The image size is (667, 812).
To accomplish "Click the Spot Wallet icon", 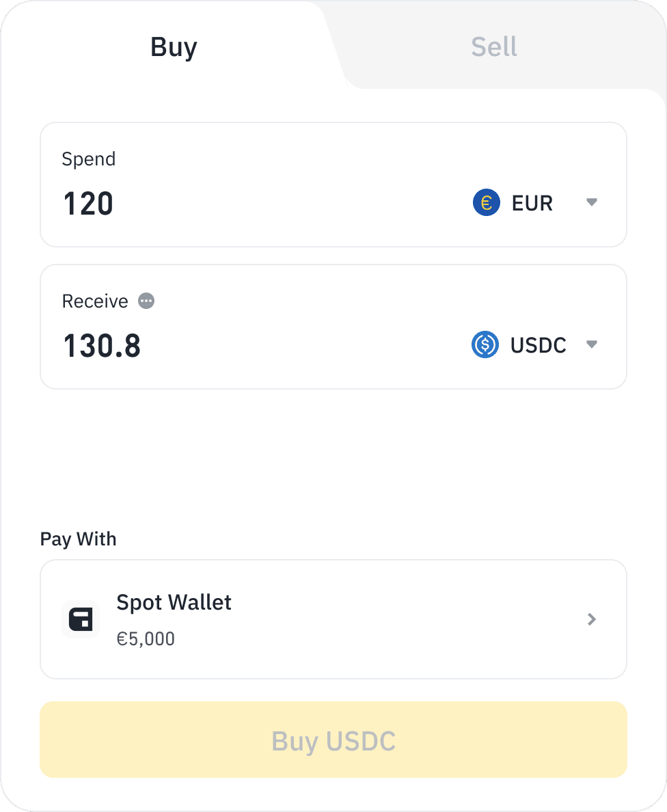I will (81, 619).
